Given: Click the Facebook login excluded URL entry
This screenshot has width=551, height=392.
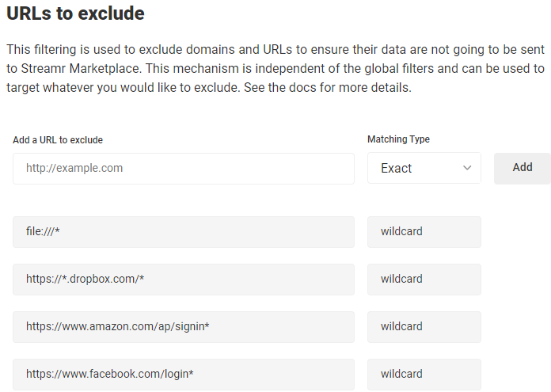Looking at the screenshot, I should (183, 374).
